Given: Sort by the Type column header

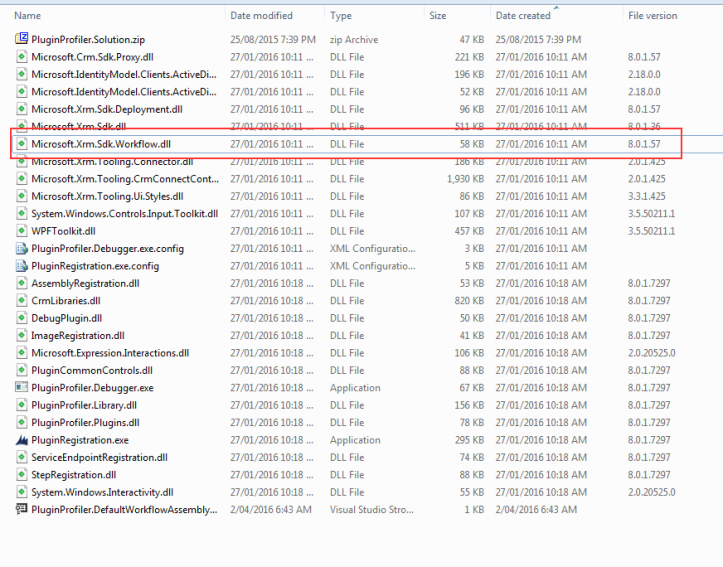Looking at the screenshot, I should coord(341,16).
